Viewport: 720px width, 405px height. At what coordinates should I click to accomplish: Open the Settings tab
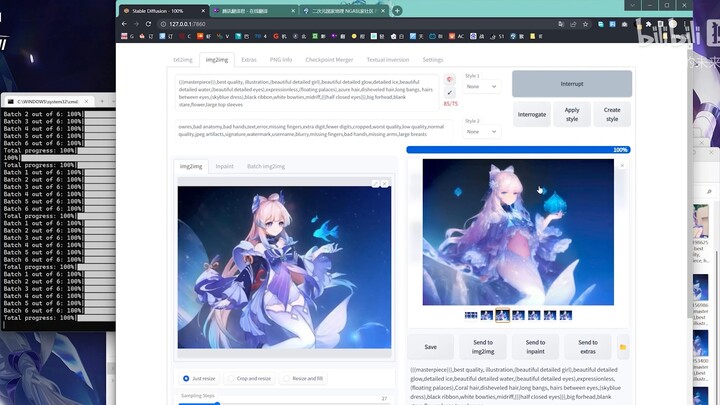433,60
